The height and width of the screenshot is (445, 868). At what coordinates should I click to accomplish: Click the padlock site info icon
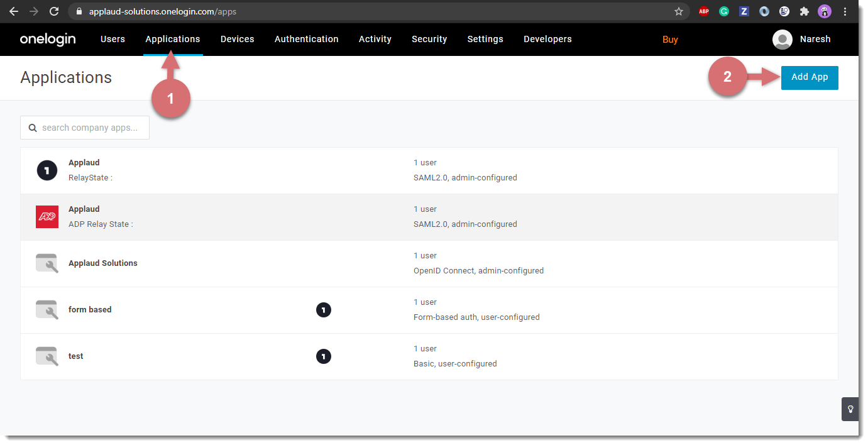[x=79, y=11]
